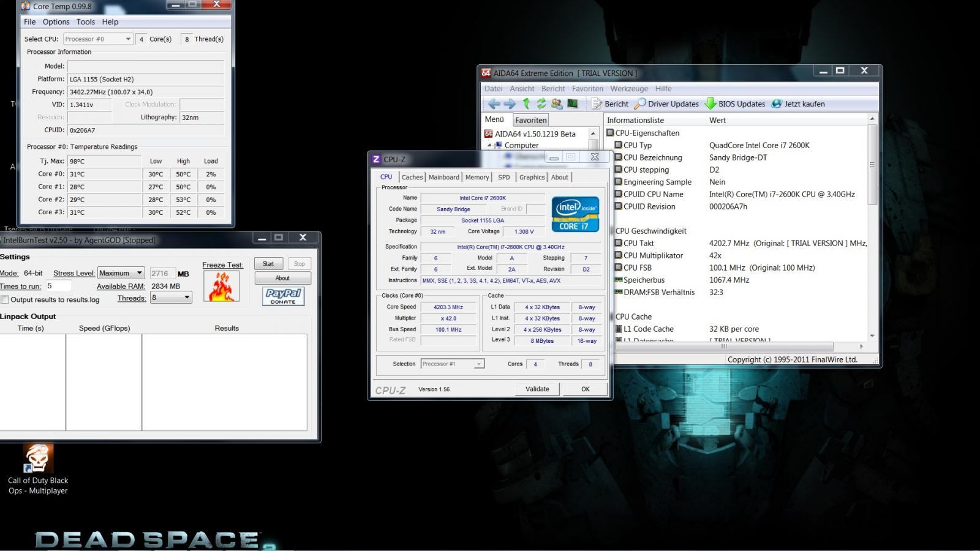
Task: Open the Favoriten menu in AIDA64
Action: [x=587, y=88]
